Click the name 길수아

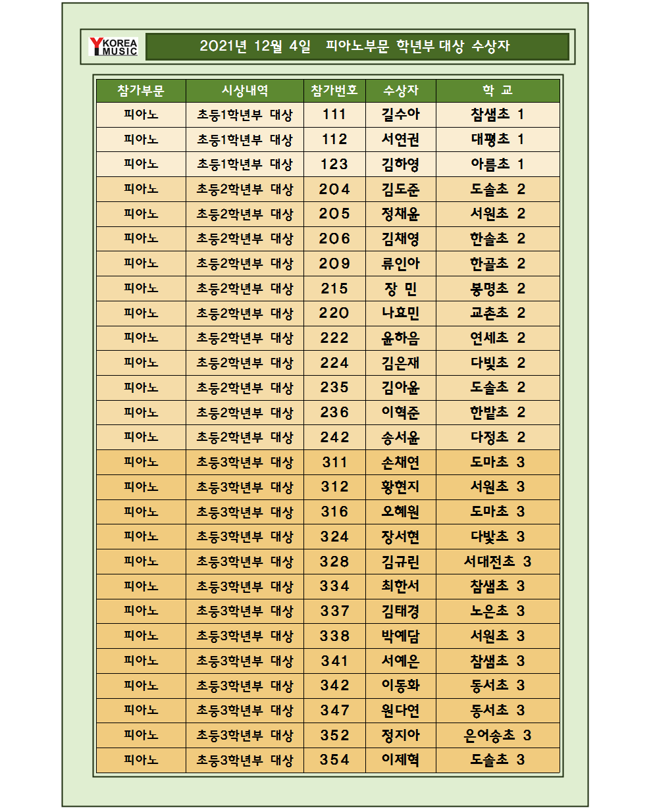[401, 114]
